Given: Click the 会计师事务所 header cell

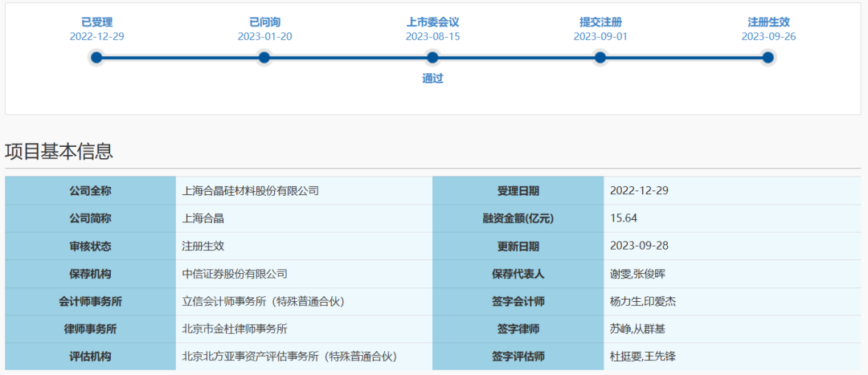Looking at the screenshot, I should point(90,301).
